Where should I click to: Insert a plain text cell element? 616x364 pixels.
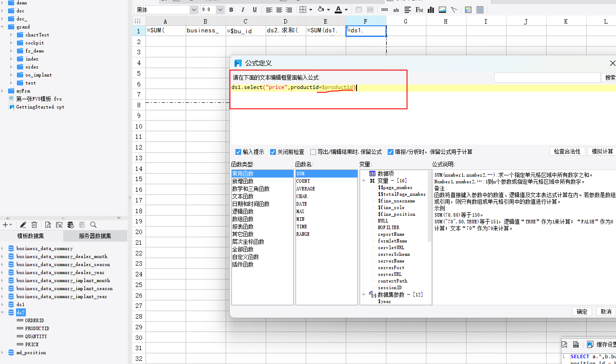pyautogui.click(x=385, y=10)
